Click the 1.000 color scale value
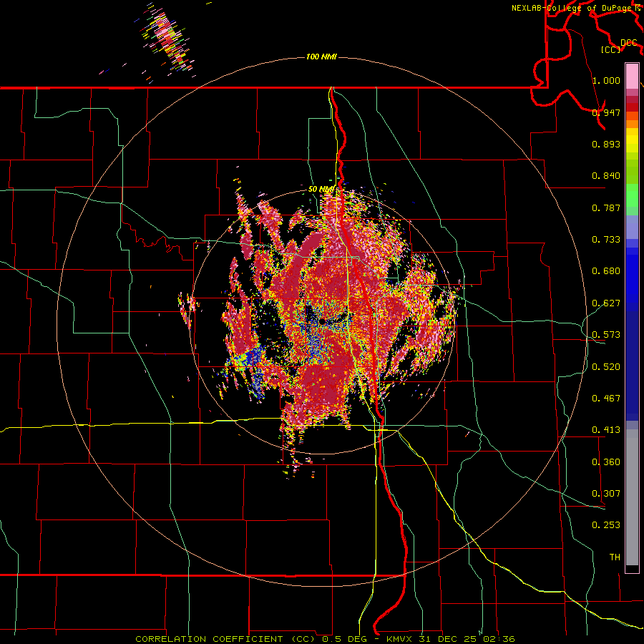The image size is (644, 644). pos(606,80)
